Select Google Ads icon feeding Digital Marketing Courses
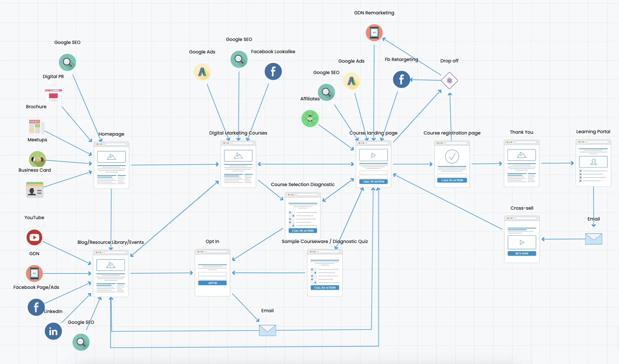 [202, 72]
